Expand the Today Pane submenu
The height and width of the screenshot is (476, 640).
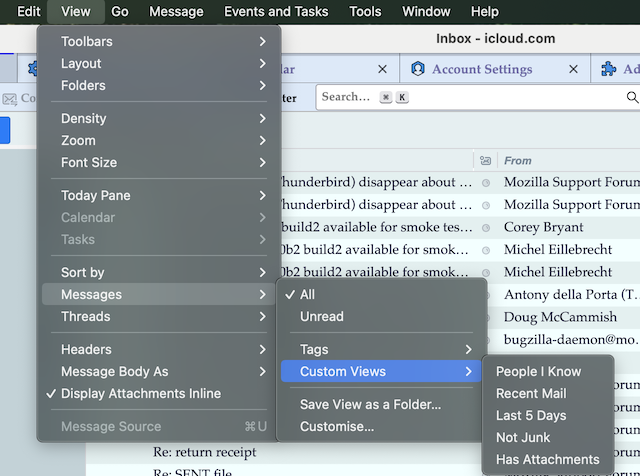pyautogui.click(x=159, y=195)
